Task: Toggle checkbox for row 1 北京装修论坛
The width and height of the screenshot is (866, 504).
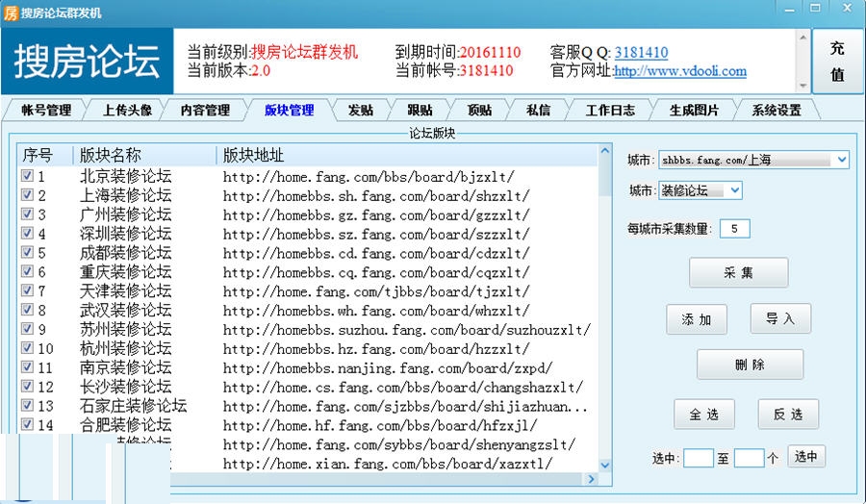Action: click(x=27, y=176)
